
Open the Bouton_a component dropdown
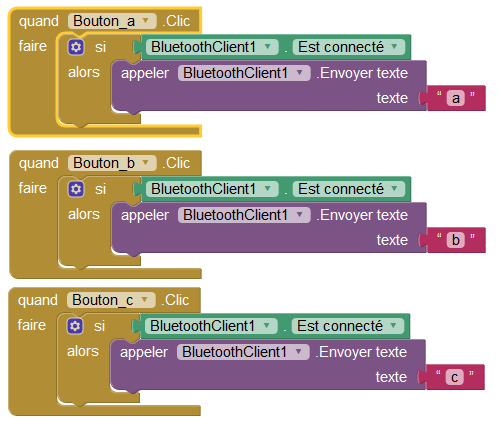(112, 21)
